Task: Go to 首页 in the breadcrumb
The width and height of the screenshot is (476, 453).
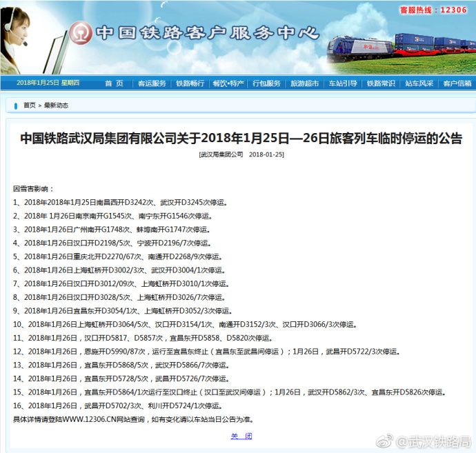Action: point(30,105)
